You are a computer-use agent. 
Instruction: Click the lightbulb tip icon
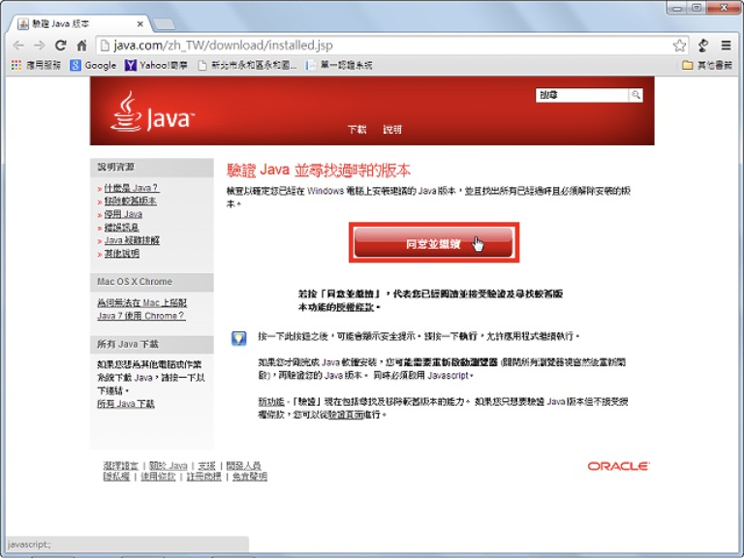(x=238, y=338)
